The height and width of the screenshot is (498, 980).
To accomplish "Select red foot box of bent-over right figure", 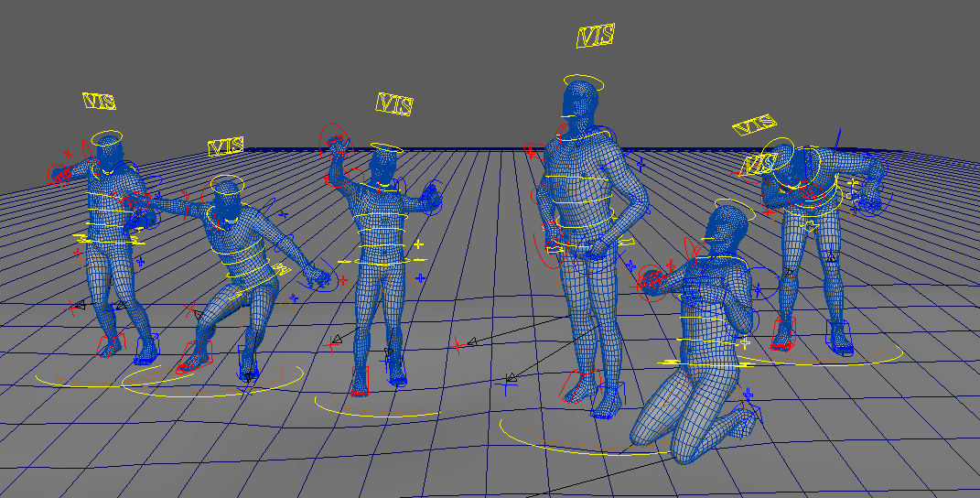I will coord(784,334).
